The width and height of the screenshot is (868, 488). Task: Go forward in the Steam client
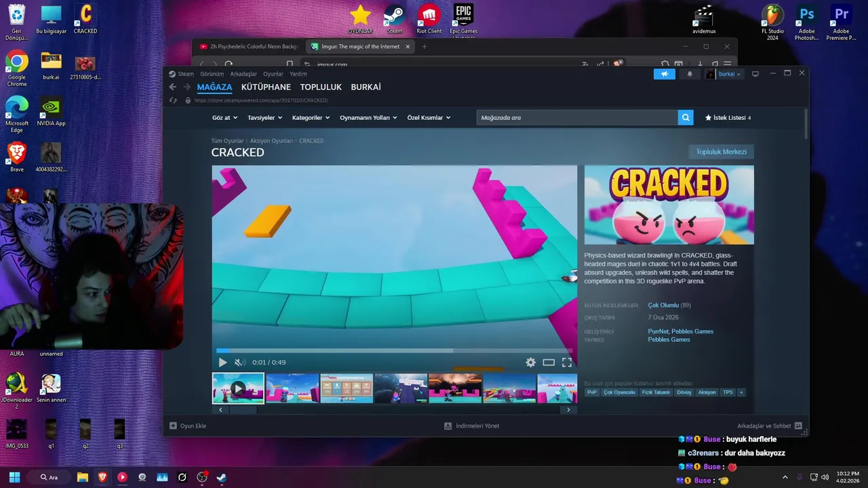pos(187,87)
